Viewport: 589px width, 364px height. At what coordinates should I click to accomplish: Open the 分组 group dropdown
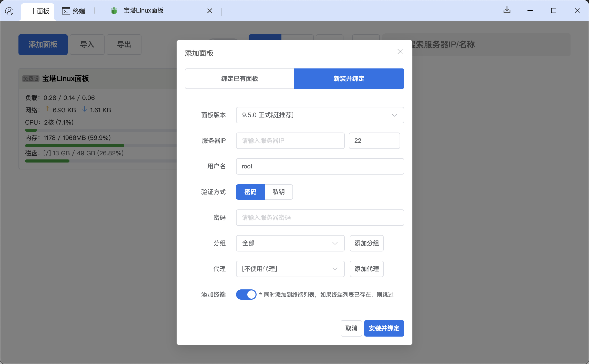click(x=290, y=243)
